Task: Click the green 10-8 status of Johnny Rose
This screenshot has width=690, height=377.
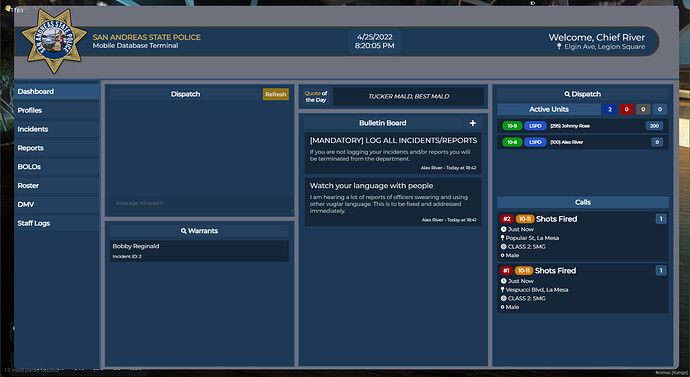Action: pos(512,126)
